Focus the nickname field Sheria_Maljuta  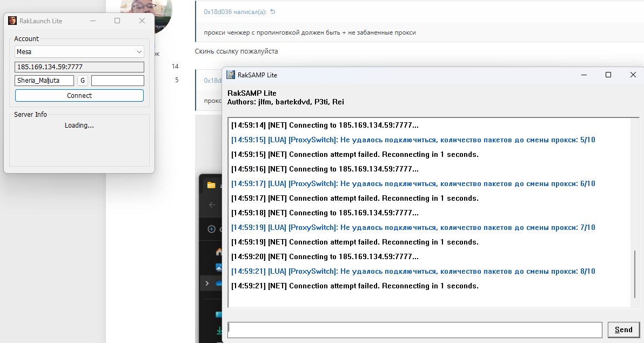(44, 81)
